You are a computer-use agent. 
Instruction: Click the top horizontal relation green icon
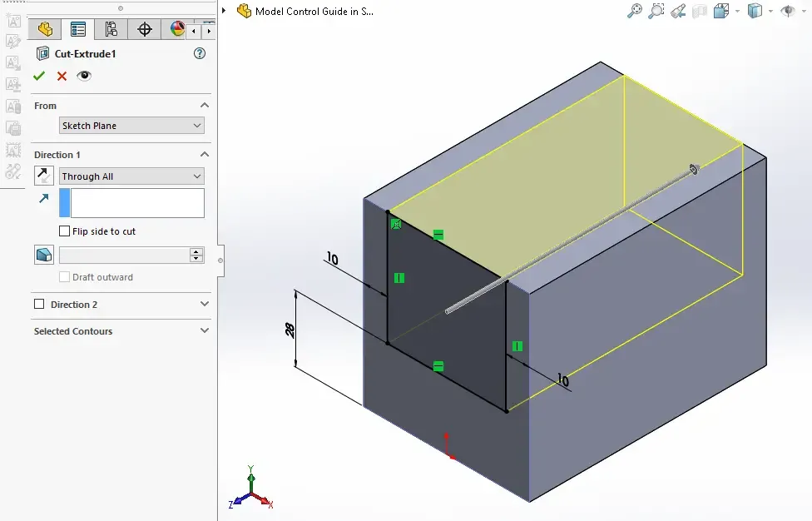click(x=438, y=235)
